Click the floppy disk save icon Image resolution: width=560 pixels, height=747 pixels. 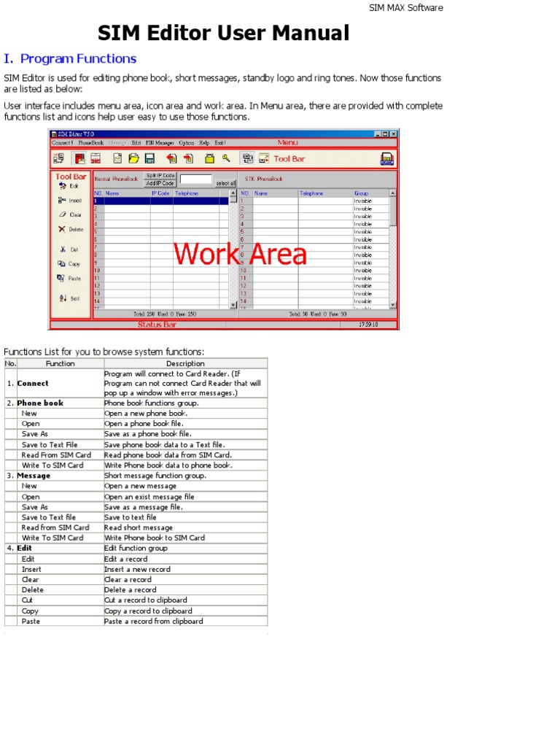(x=149, y=158)
